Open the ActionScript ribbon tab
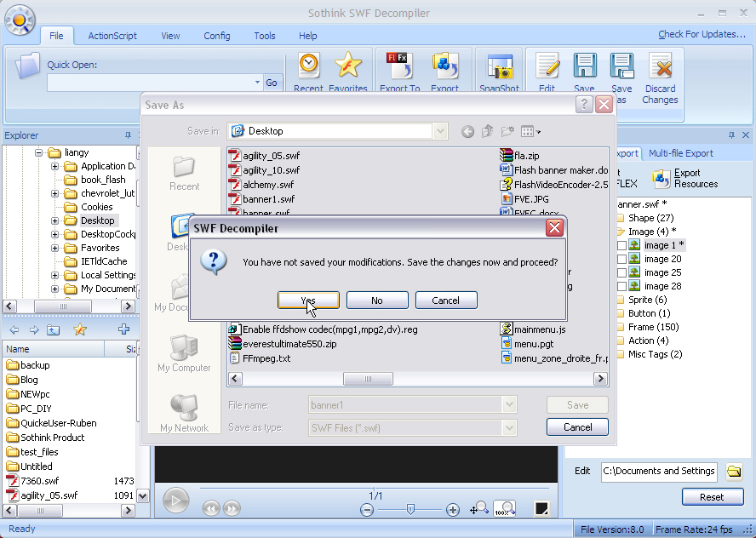Viewport: 756px width, 538px height. [x=112, y=36]
